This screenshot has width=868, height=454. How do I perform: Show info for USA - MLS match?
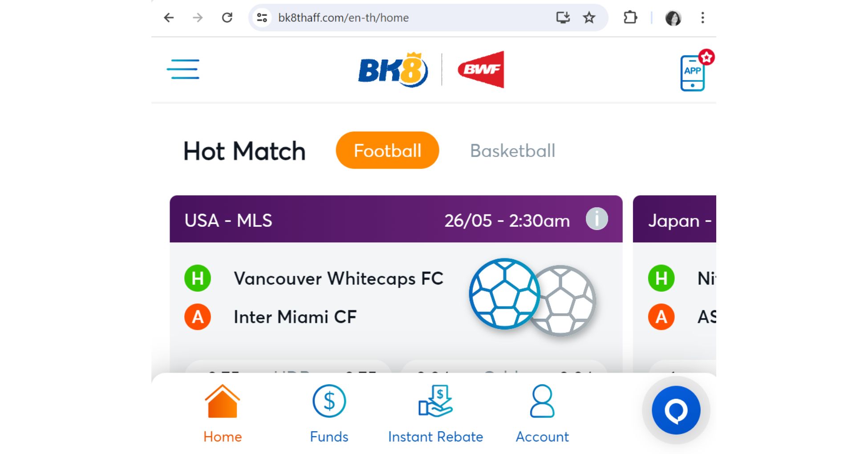[596, 219]
